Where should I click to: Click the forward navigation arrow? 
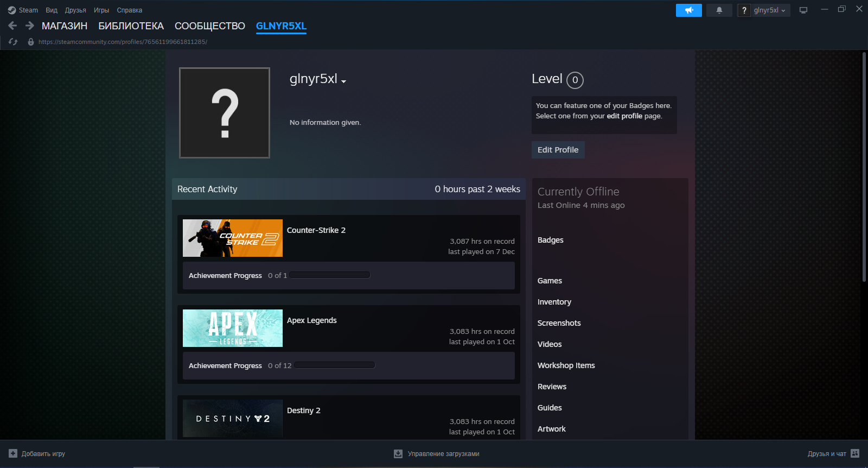(x=30, y=26)
